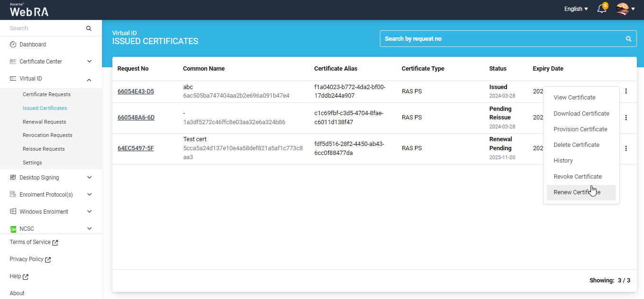This screenshot has height=299, width=644.
Task: Expand the Windows Enrolment section
Action: (89, 212)
